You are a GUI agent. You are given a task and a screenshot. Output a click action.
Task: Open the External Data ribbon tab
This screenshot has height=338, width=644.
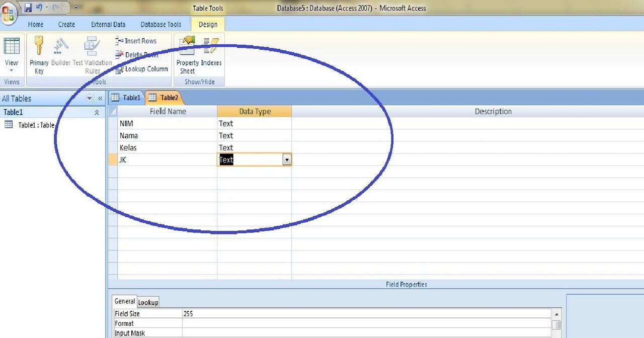108,24
